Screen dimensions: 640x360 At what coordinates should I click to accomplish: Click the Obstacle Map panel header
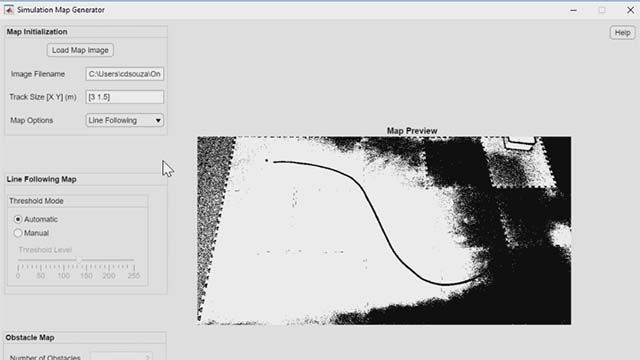tap(30, 338)
